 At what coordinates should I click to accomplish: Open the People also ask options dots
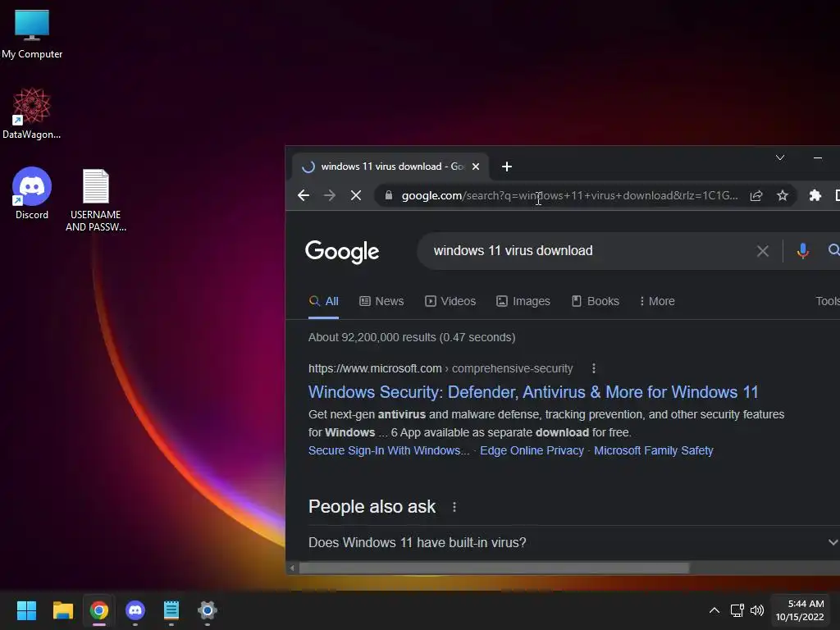(x=454, y=507)
